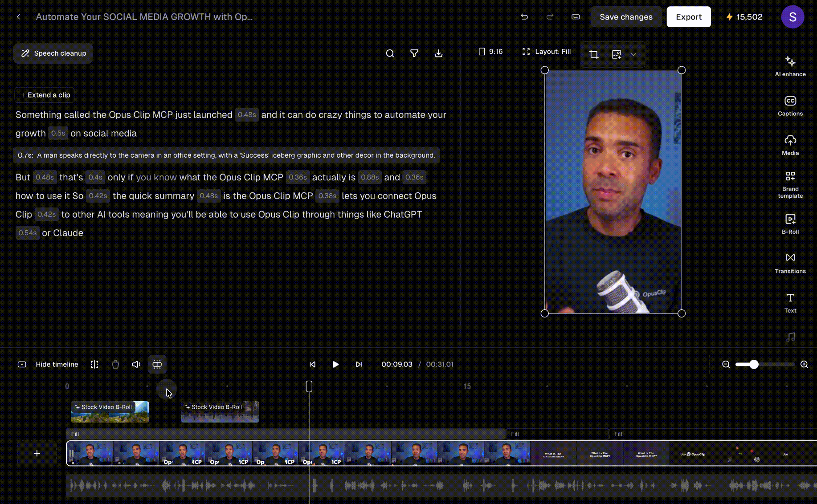Screen dimensions: 817x504
Task: Click the transcript search magnifier icon
Action: (390, 53)
